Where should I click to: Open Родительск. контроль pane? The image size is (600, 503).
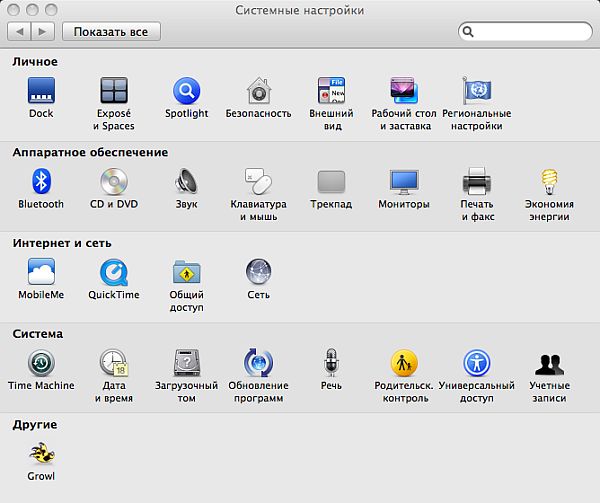click(404, 363)
